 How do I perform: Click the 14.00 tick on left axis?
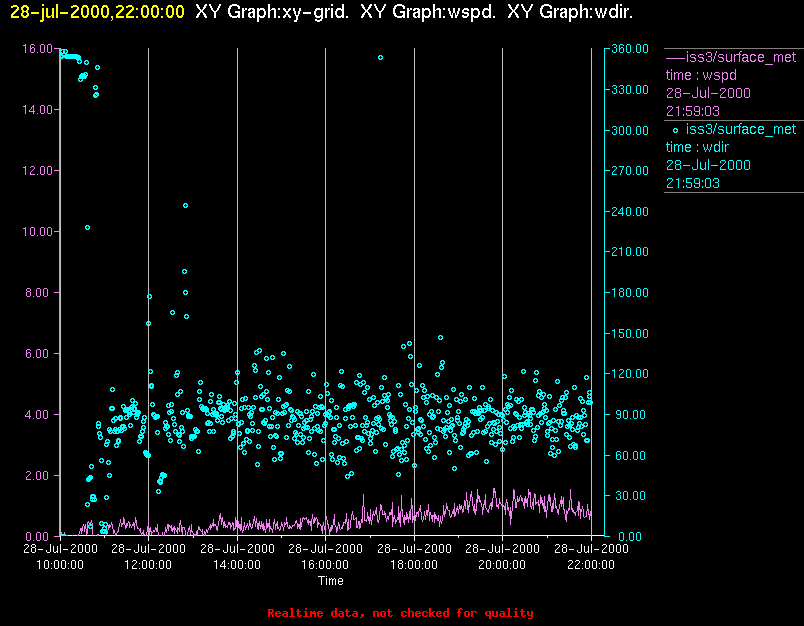pyautogui.click(x=37, y=110)
